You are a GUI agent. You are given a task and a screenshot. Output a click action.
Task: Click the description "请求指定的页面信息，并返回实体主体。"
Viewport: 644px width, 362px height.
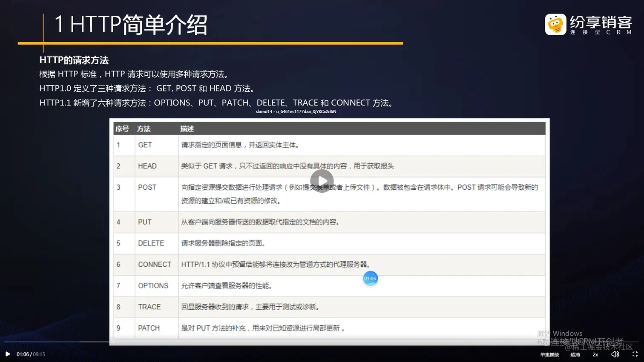tap(241, 145)
